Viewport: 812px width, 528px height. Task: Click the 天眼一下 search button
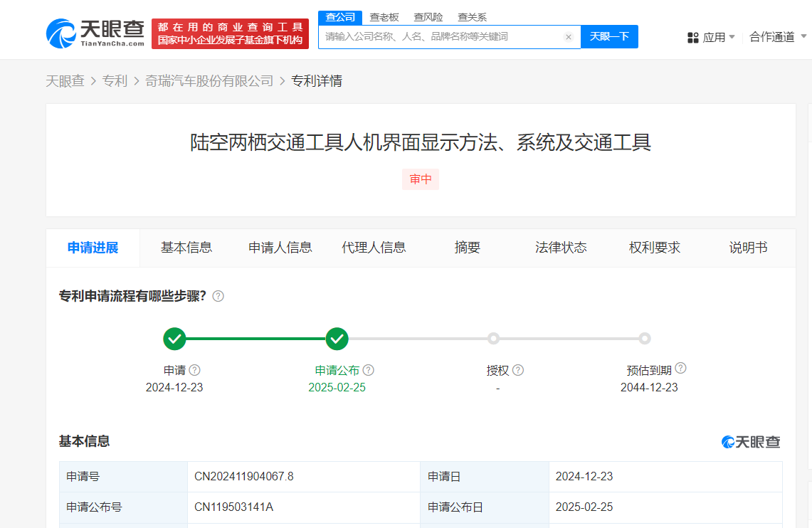[x=609, y=37]
